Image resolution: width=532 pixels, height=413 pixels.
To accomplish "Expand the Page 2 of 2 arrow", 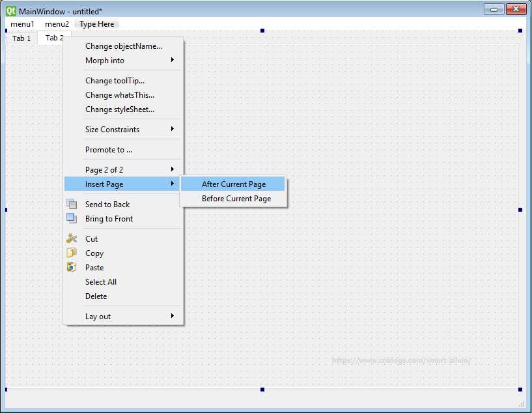I will [x=173, y=169].
